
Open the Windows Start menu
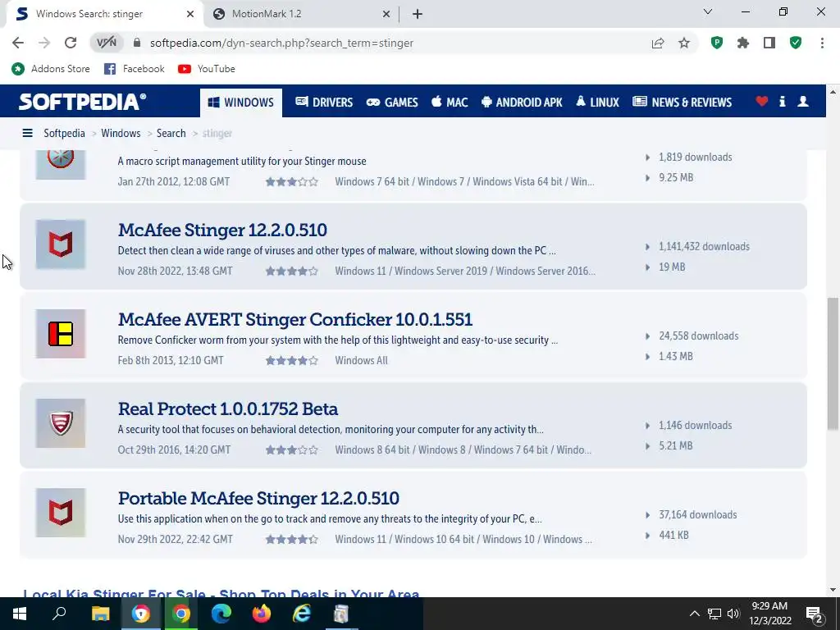click(x=20, y=614)
